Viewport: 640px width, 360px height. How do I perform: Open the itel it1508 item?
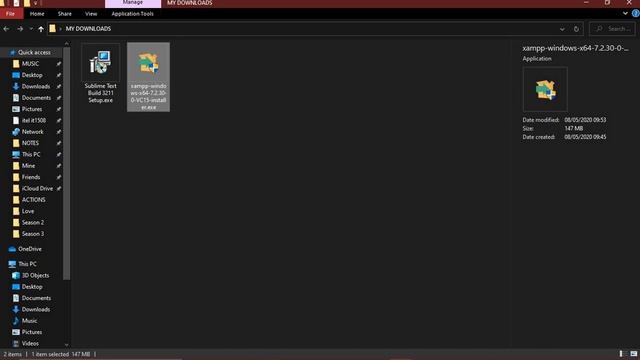pos(33,120)
